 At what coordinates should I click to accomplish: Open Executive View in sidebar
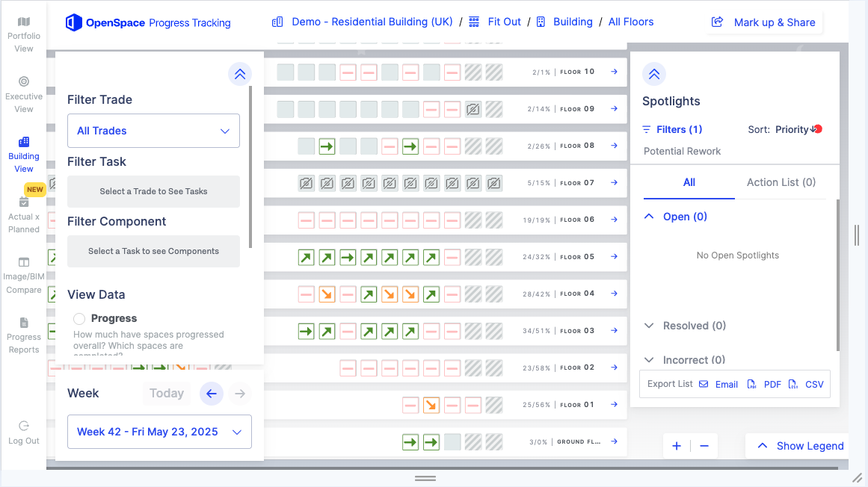pos(23,95)
